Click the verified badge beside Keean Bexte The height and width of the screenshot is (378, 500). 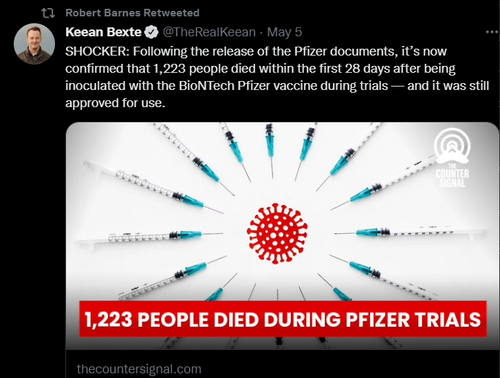(152, 32)
